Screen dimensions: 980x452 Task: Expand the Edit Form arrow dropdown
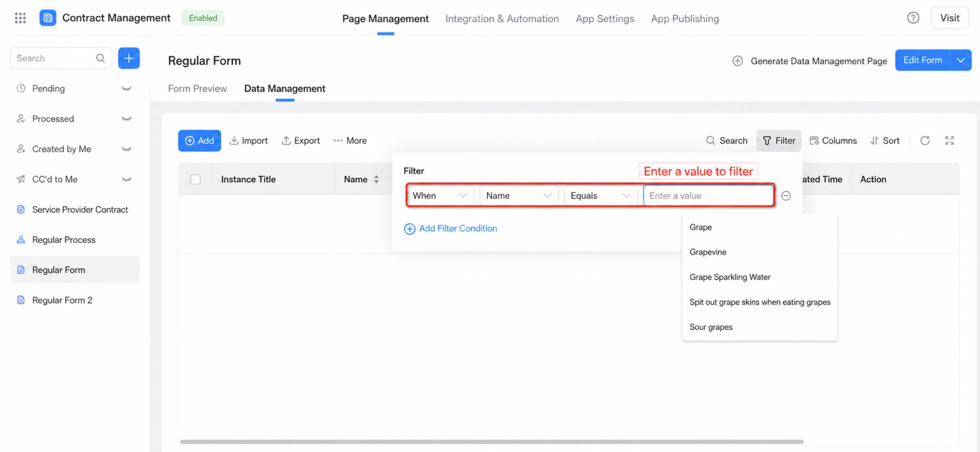pyautogui.click(x=960, y=60)
